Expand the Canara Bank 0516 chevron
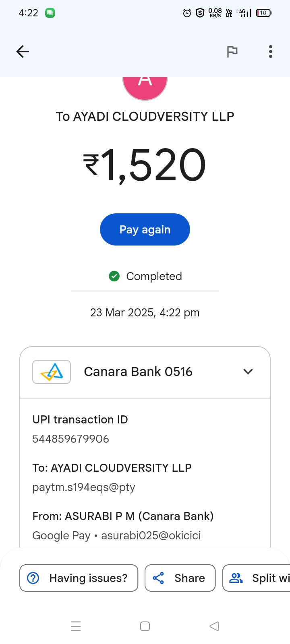The width and height of the screenshot is (290, 644). (x=248, y=372)
